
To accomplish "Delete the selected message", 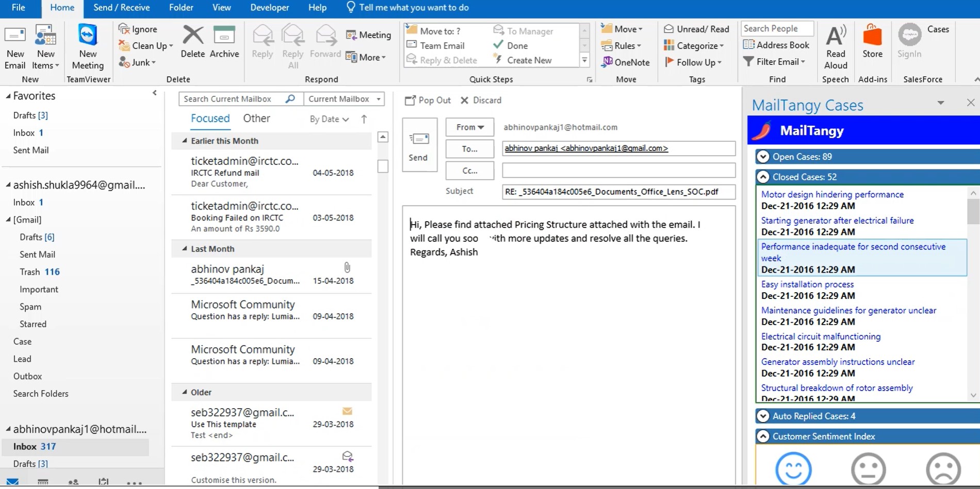I will [x=192, y=42].
